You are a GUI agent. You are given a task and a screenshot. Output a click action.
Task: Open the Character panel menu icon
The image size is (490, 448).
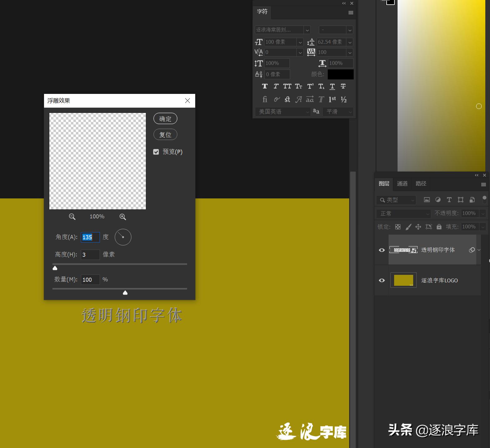coord(351,13)
